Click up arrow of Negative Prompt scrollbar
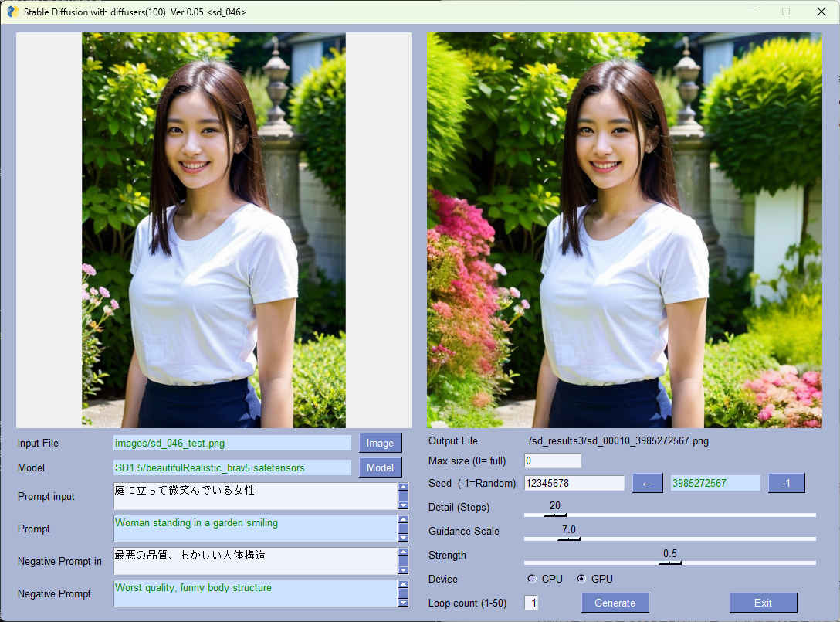This screenshot has height=622, width=840. (x=403, y=584)
